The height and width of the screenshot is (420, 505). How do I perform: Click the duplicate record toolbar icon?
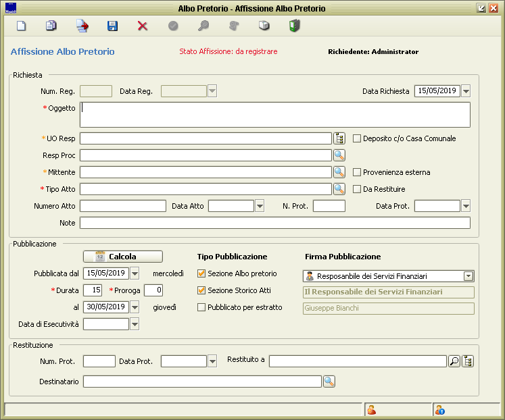(51, 26)
